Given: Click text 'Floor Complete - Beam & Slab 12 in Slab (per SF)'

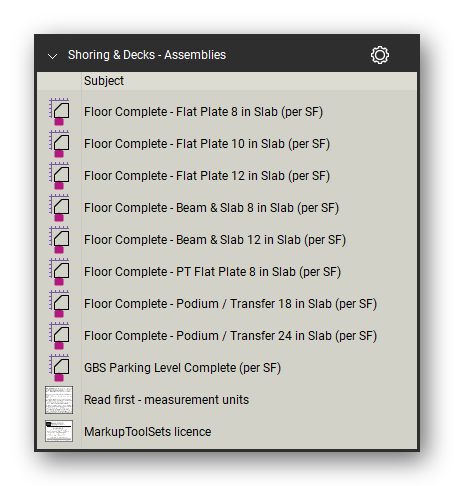Looking at the screenshot, I should pyautogui.click(x=215, y=240).
